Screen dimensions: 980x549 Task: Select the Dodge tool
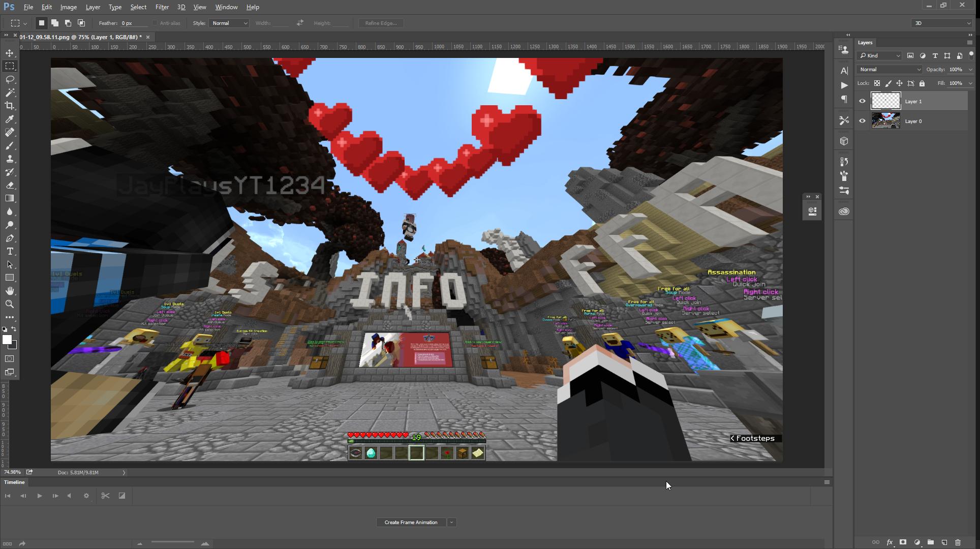tap(10, 225)
